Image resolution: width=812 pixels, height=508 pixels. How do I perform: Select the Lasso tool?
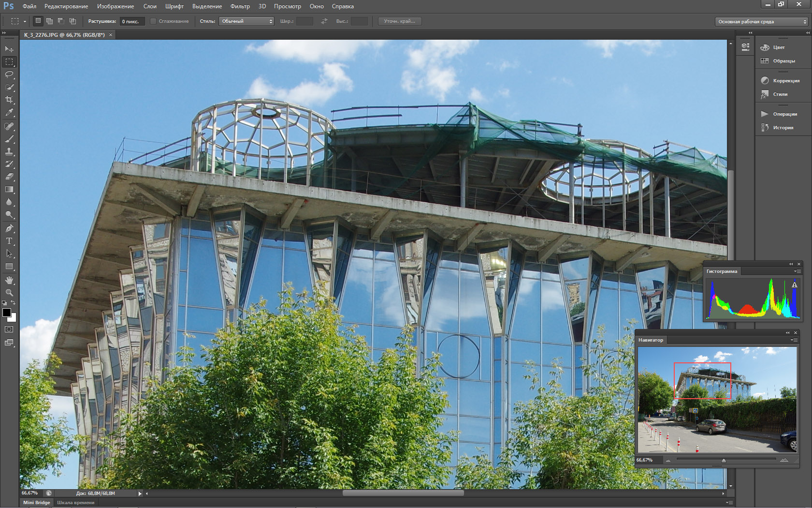click(9, 75)
